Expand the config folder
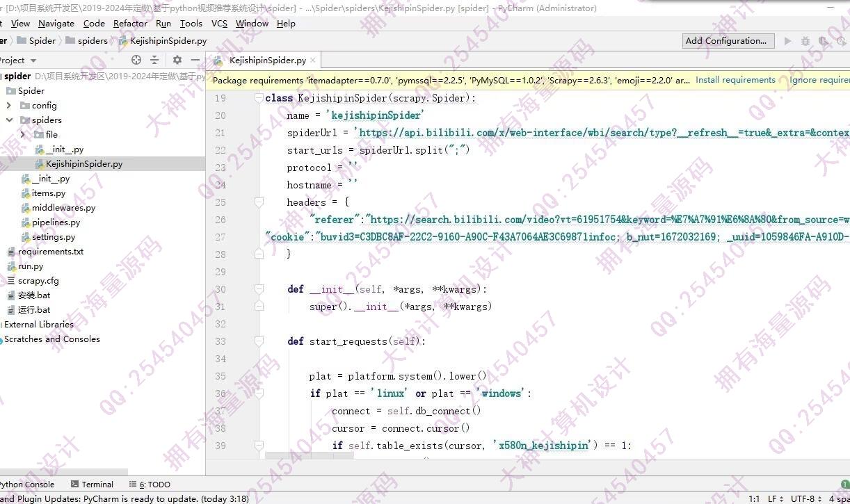This screenshot has width=850, height=504. 9,106
